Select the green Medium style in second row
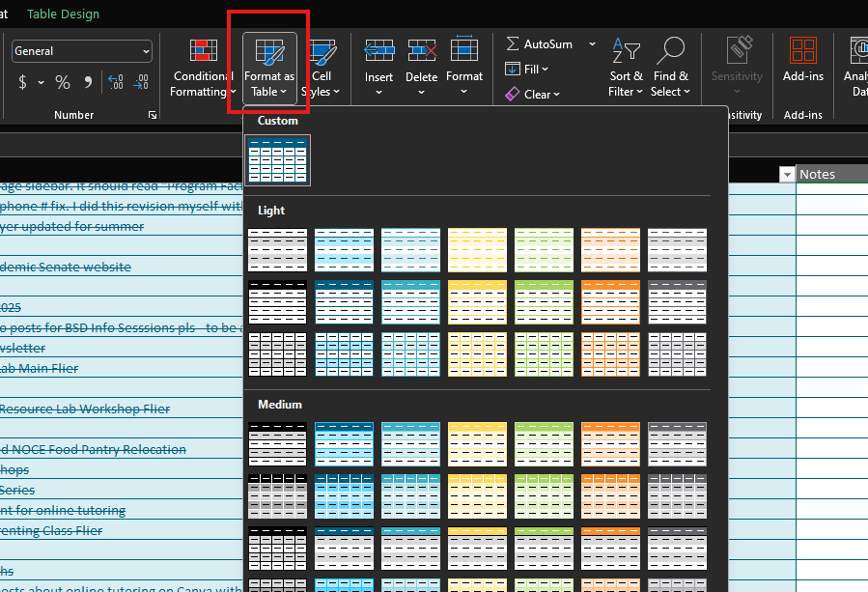868x592 pixels. [544, 496]
